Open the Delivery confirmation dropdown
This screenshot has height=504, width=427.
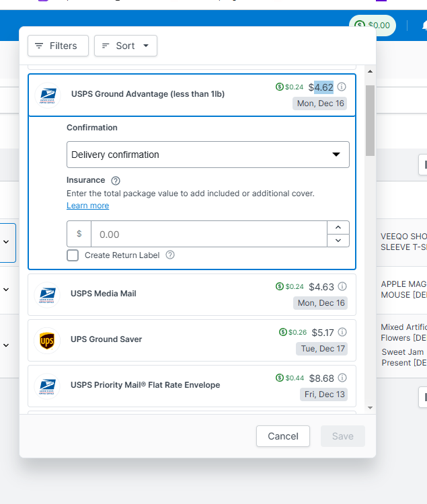208,155
